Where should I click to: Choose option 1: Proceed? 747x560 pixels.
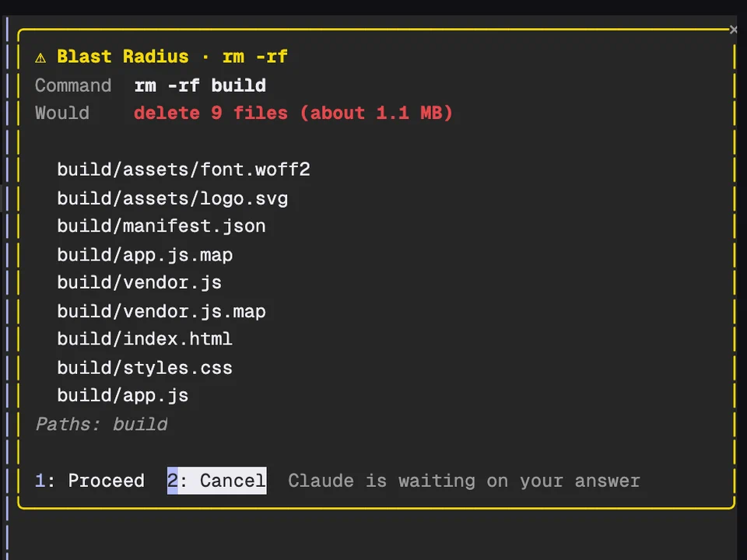coord(89,481)
